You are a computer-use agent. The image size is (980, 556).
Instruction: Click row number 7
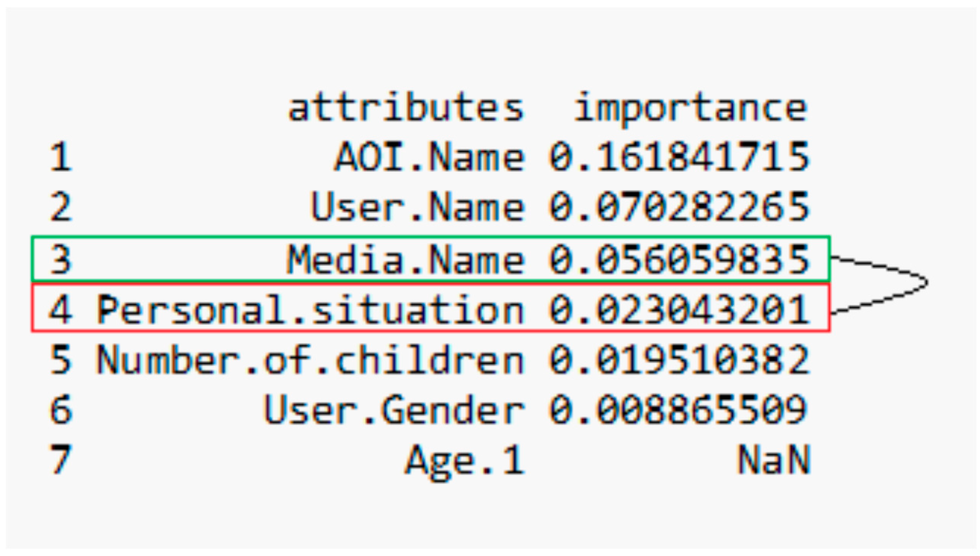pyautogui.click(x=60, y=460)
